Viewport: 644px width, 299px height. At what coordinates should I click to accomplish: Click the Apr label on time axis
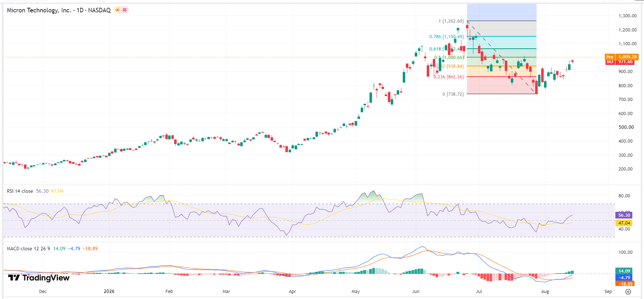click(x=292, y=292)
